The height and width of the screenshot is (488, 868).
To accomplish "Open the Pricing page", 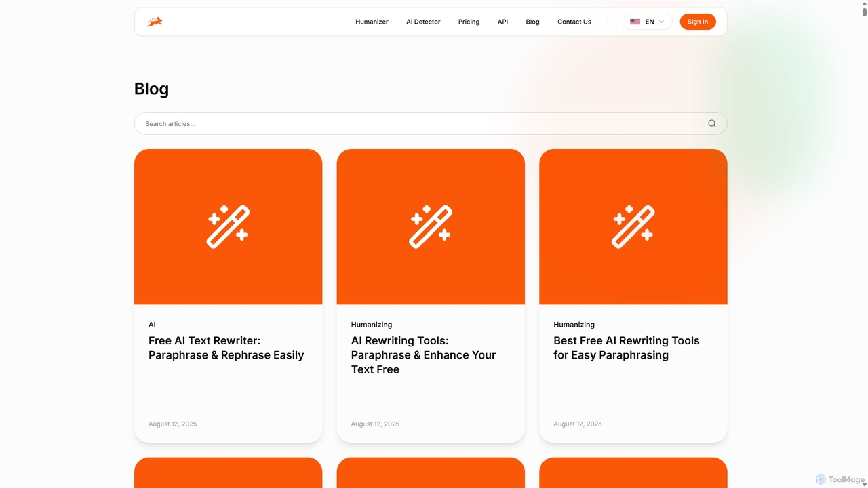I will [x=469, y=22].
